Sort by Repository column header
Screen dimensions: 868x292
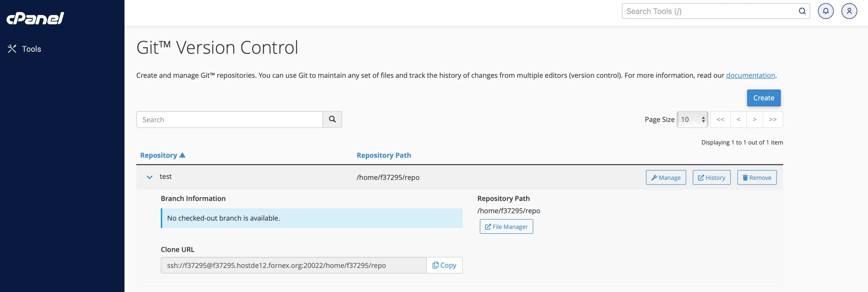[x=162, y=155]
